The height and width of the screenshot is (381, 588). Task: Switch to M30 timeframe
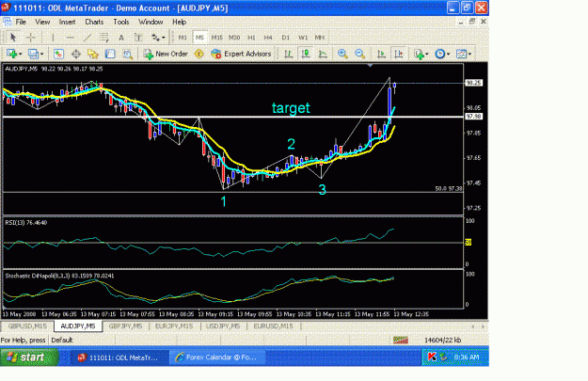click(x=234, y=37)
